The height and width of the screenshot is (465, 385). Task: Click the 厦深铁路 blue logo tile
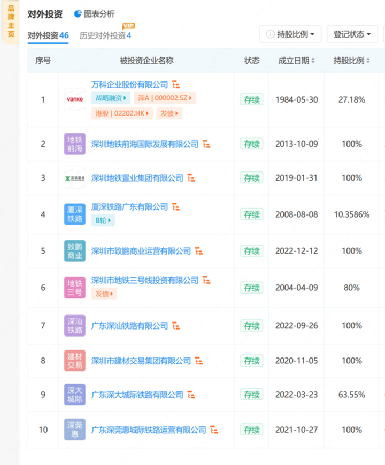(75, 214)
